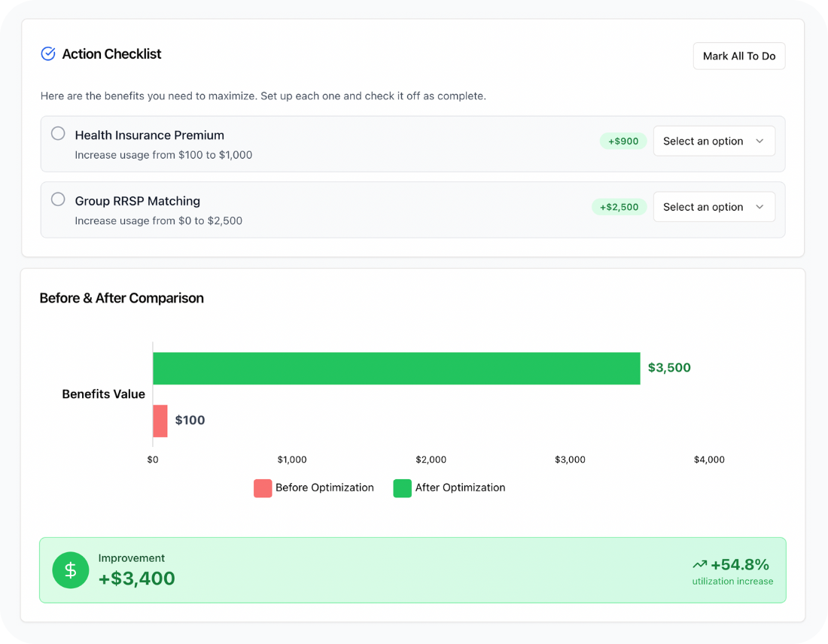The image size is (828, 644).
Task: Open Group RRSP Matching option dropdown
Action: 714,207
